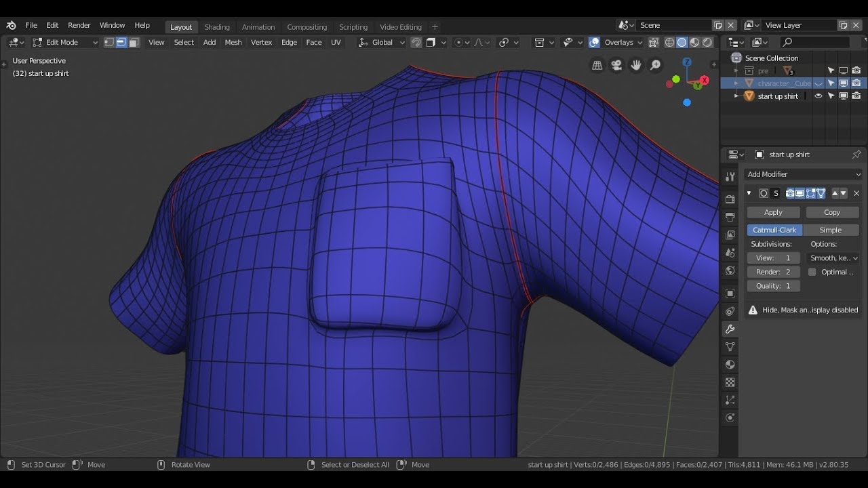The image size is (868, 488).
Task: Click the pan view hand icon
Action: click(636, 65)
